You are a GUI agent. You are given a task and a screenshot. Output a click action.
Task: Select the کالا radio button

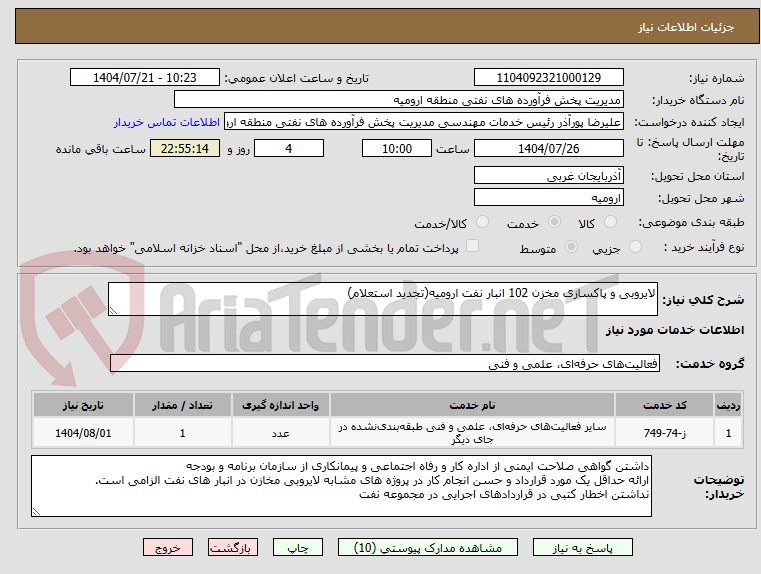click(x=610, y=222)
